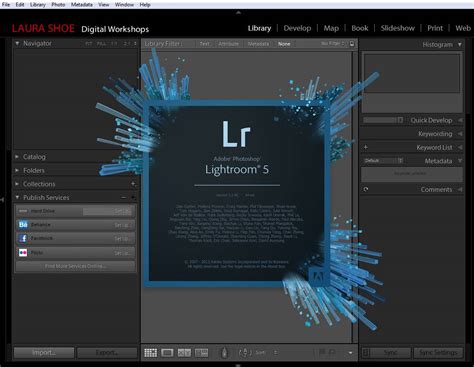Select Compare view XY icon
474x367 pixels.
[x=184, y=352]
